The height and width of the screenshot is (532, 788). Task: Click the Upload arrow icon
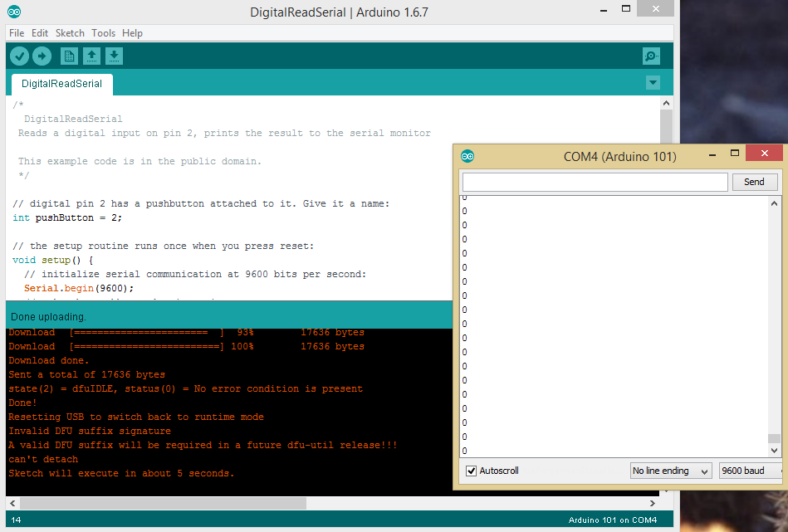[x=42, y=56]
